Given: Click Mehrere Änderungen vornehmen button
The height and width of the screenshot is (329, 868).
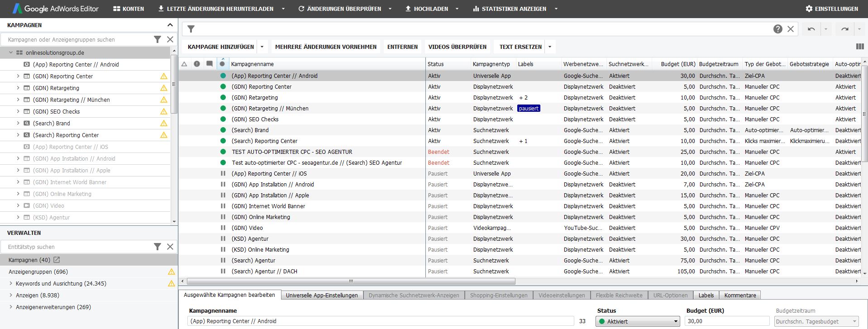Looking at the screenshot, I should coord(326,47).
